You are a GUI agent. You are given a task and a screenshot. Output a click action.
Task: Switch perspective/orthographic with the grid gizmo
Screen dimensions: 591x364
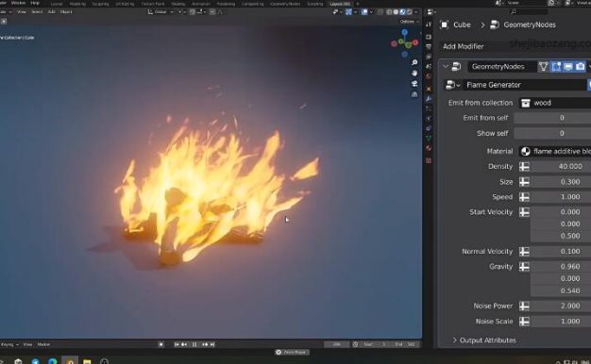point(414,94)
